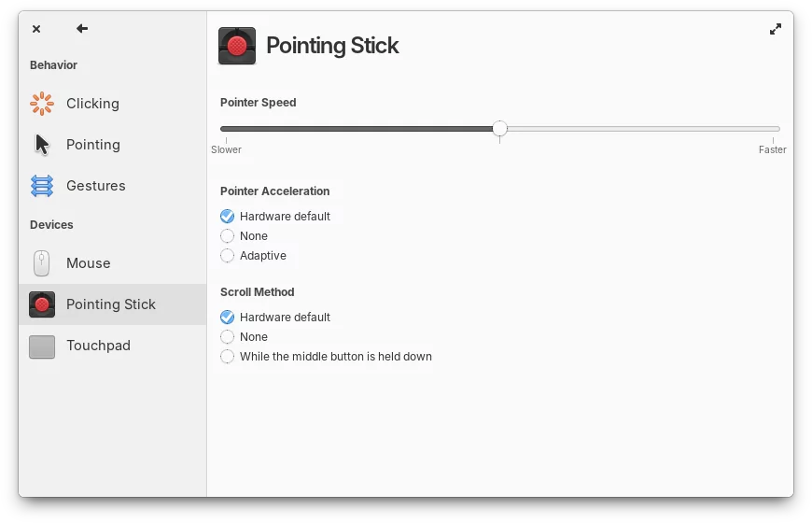Click the Mouse device icon
Image resolution: width=812 pixels, height=523 pixels.
click(42, 263)
